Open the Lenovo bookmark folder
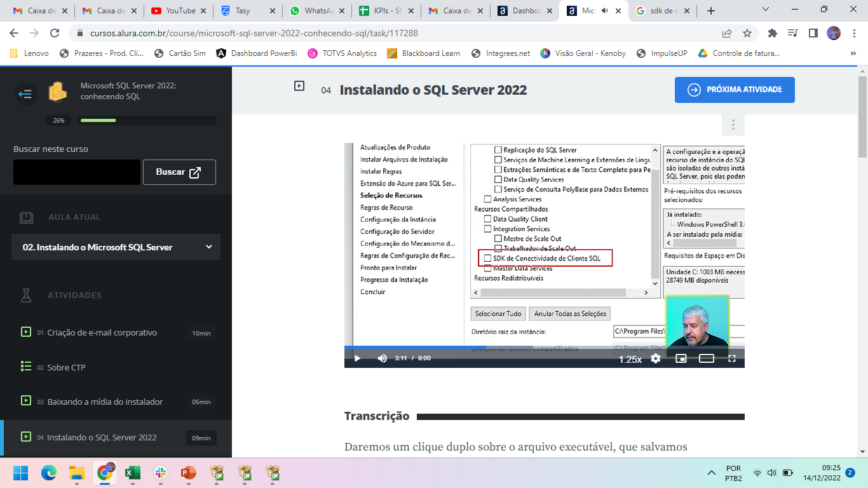The image size is (868, 488). tap(29, 53)
